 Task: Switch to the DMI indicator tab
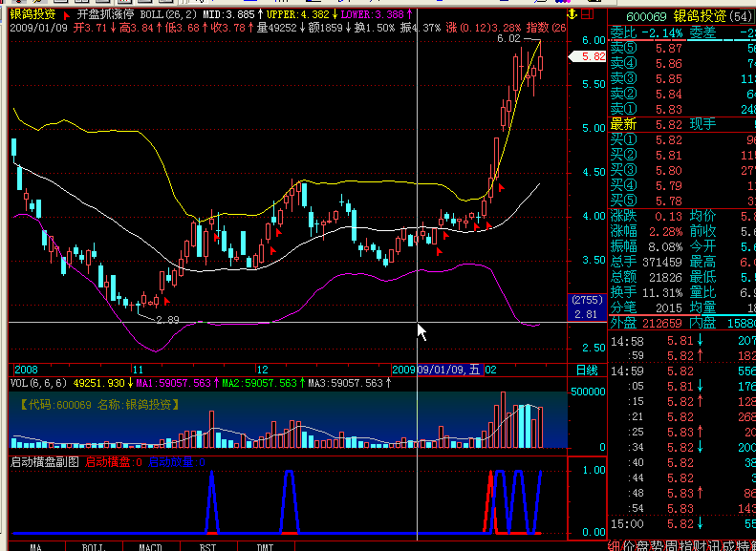click(265, 546)
